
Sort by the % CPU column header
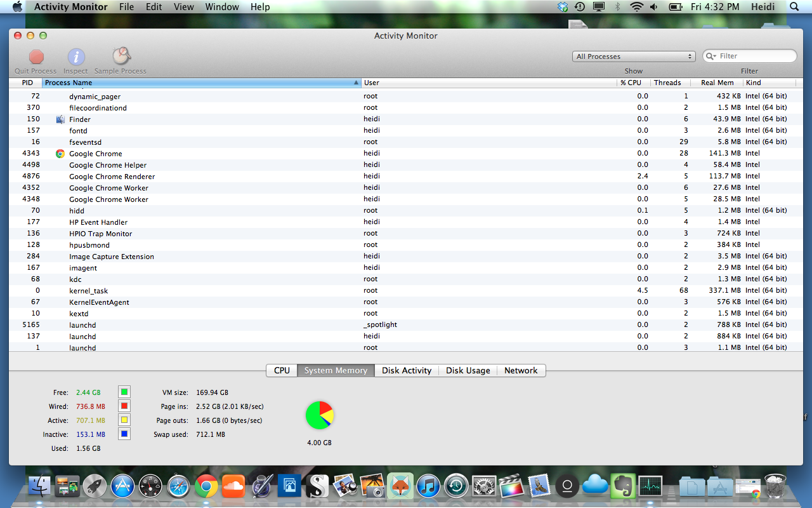[x=634, y=83]
